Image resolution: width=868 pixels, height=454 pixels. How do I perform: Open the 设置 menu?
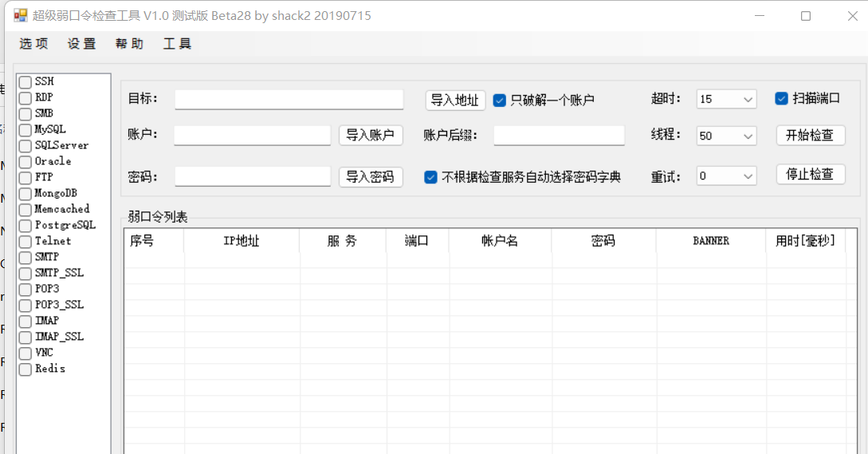81,44
